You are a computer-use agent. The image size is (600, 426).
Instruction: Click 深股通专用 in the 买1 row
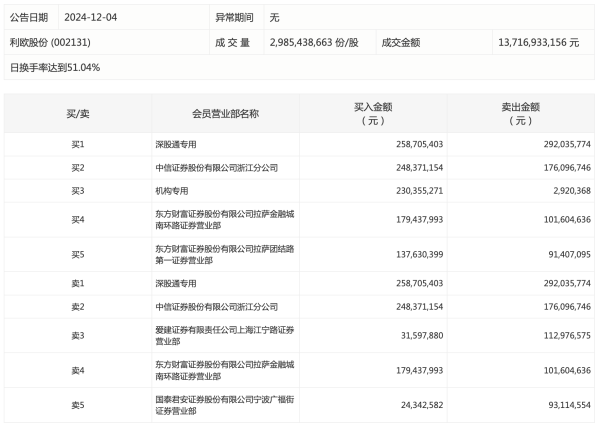176,144
